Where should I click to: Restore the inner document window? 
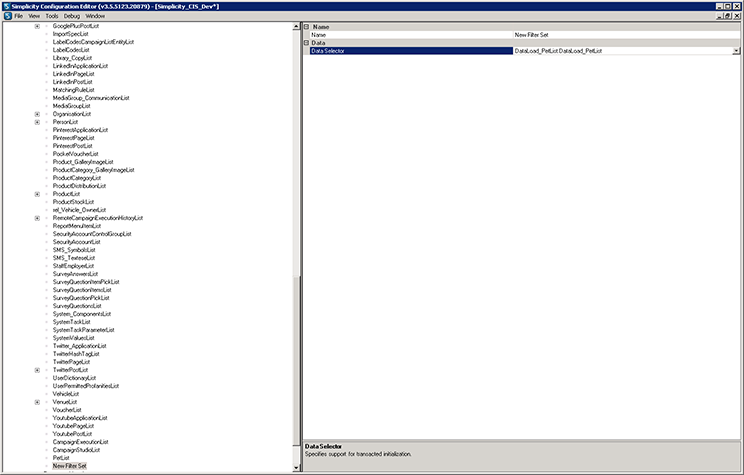coord(728,16)
